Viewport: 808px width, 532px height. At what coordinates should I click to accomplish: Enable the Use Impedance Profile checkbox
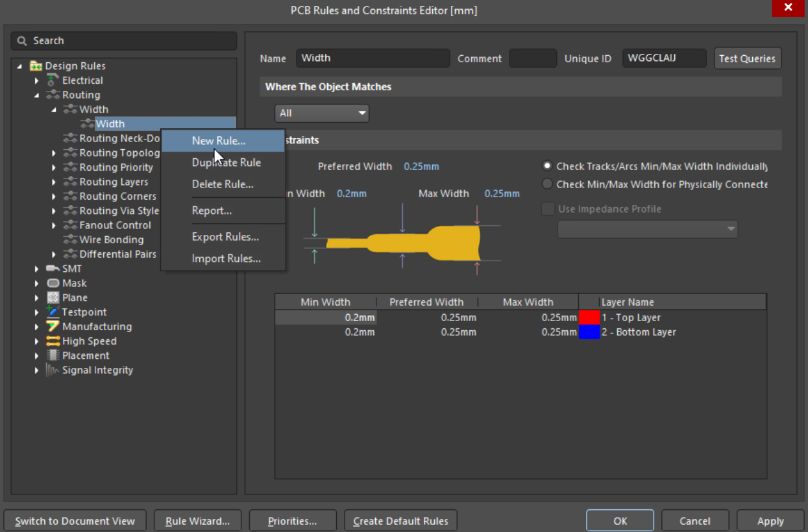coord(548,209)
